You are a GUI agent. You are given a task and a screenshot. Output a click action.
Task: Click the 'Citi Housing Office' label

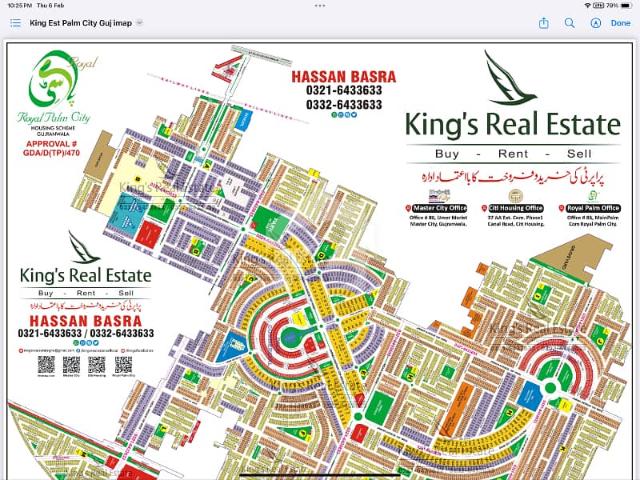tap(516, 208)
